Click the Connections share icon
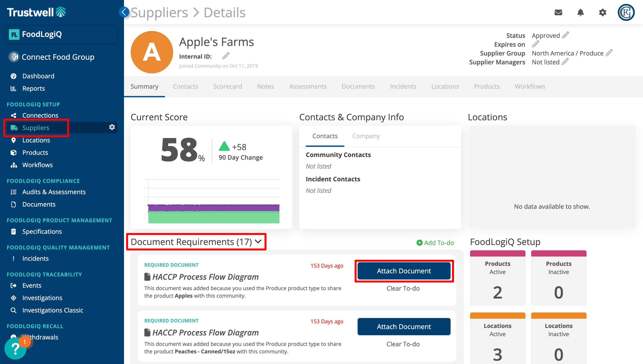The image size is (643, 364). [x=14, y=115]
